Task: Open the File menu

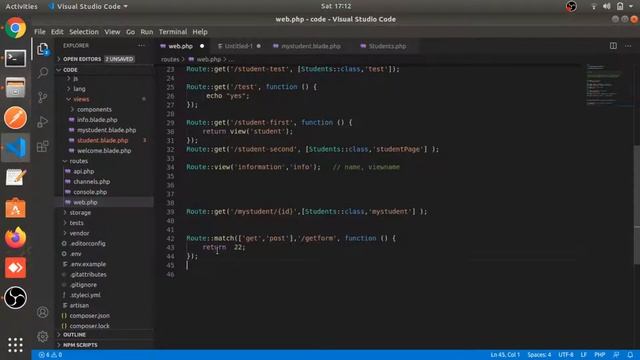Action: pos(40,32)
